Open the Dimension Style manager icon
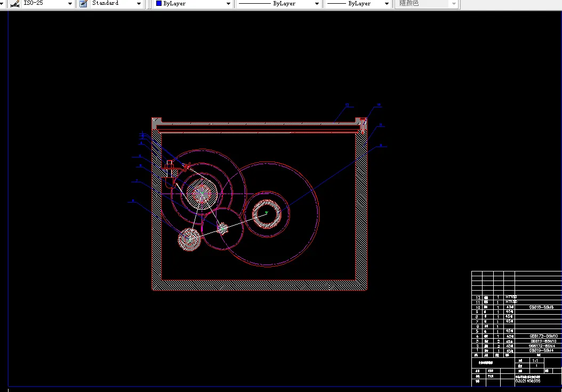562x392 pixels. pyautogui.click(x=15, y=4)
